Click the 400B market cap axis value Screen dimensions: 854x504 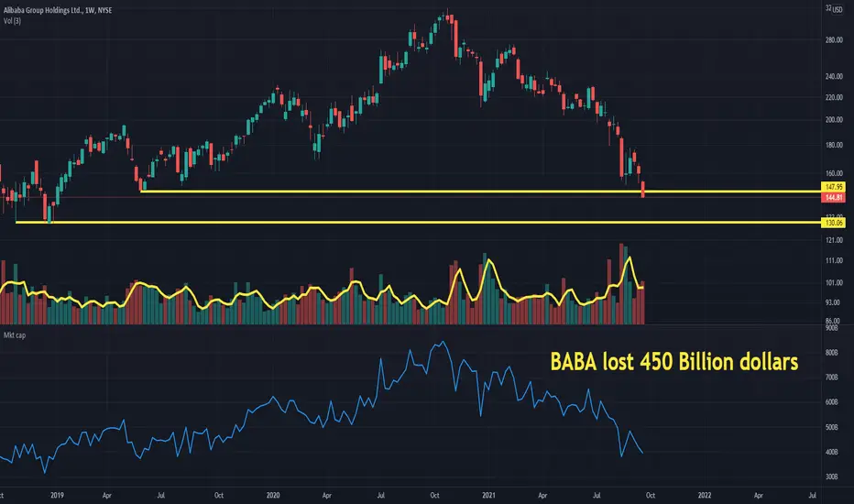click(832, 452)
